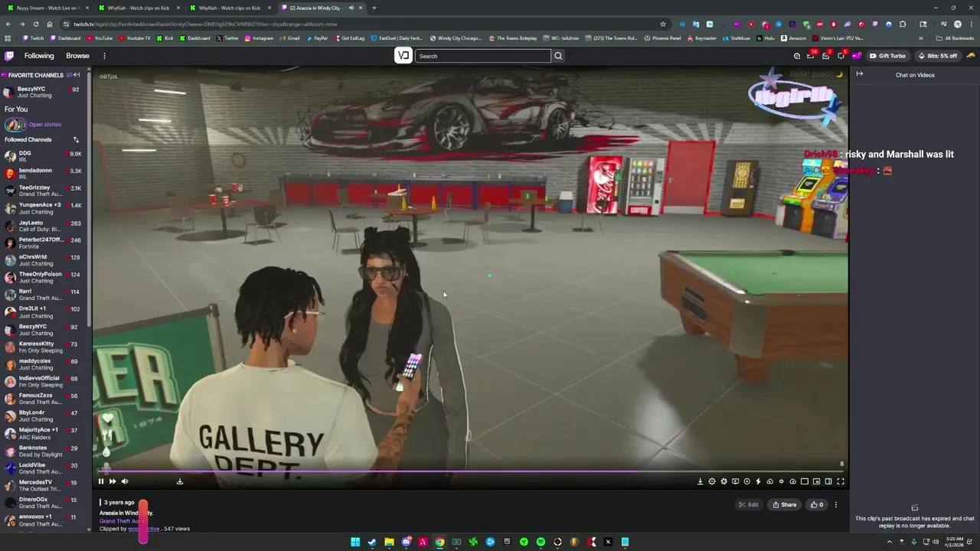This screenshot has height=551, width=980.
Task: Open the browser apps grid icon
Action: (8, 38)
